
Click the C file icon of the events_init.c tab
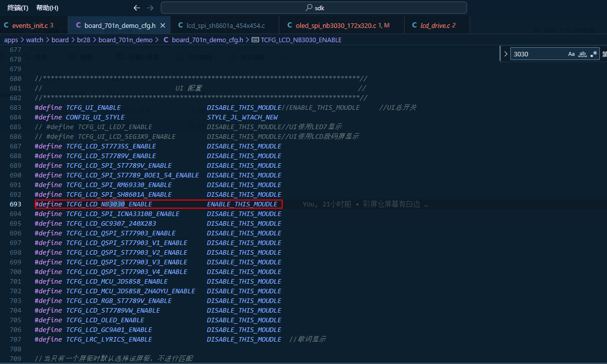6,25
